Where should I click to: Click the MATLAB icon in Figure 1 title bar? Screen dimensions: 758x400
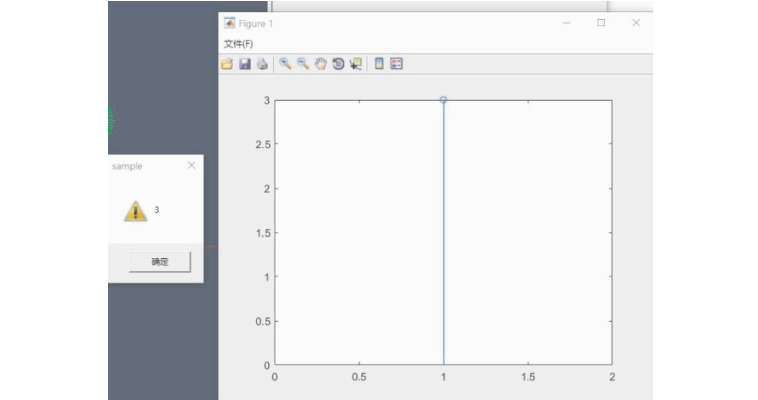click(230, 23)
